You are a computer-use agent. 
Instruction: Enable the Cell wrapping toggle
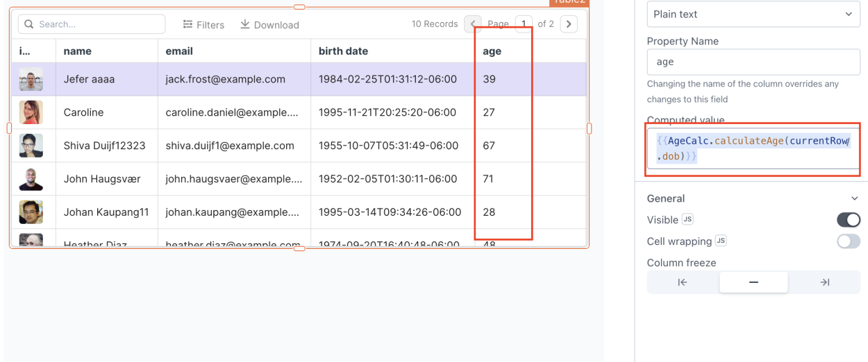pos(849,241)
